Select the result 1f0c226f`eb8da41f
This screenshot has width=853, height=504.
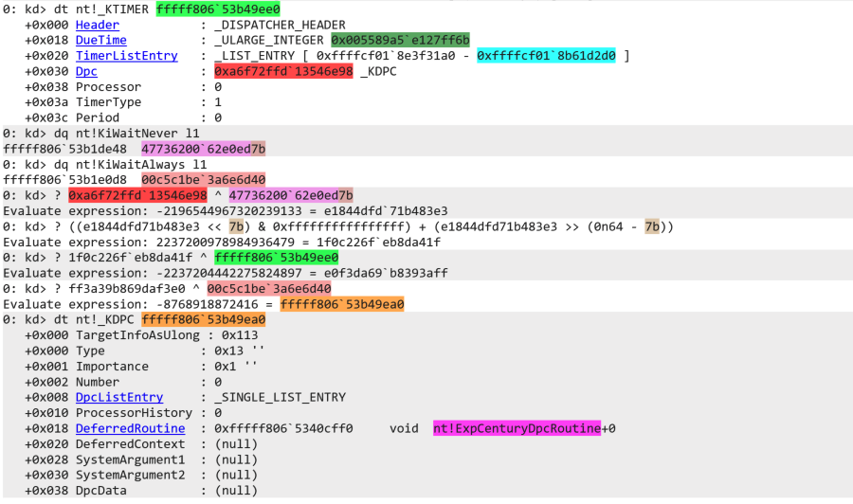pos(378,242)
